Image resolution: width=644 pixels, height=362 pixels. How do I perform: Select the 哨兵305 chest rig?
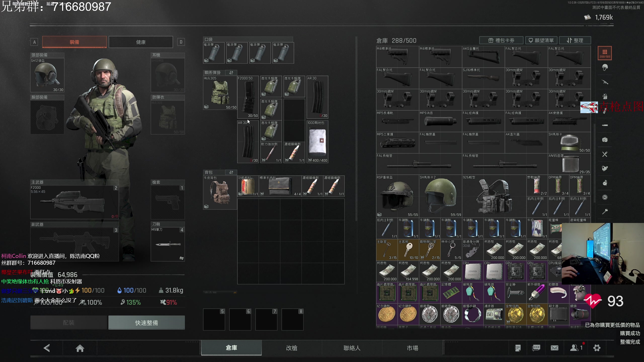pos(220,93)
